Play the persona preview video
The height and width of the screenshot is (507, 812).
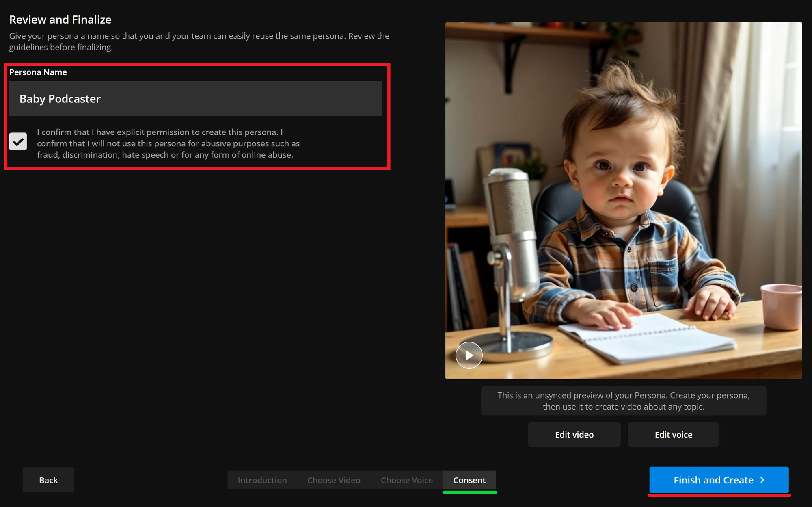(469, 355)
